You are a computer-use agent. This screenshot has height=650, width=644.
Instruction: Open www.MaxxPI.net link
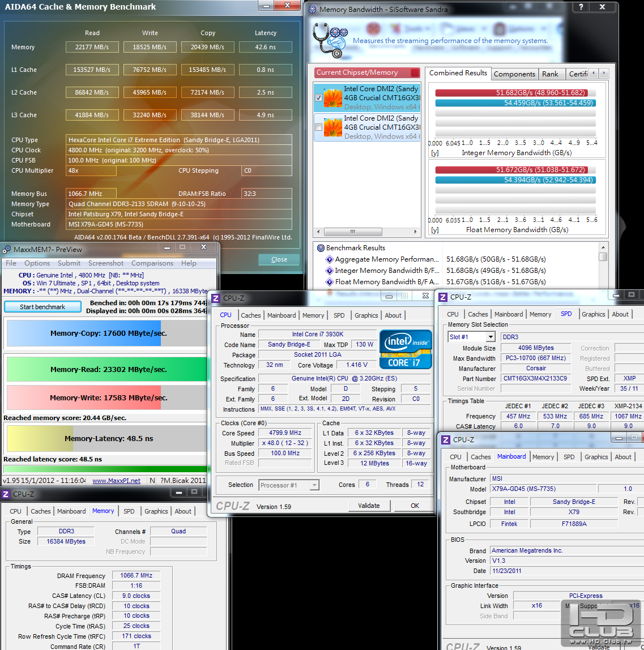tap(116, 481)
